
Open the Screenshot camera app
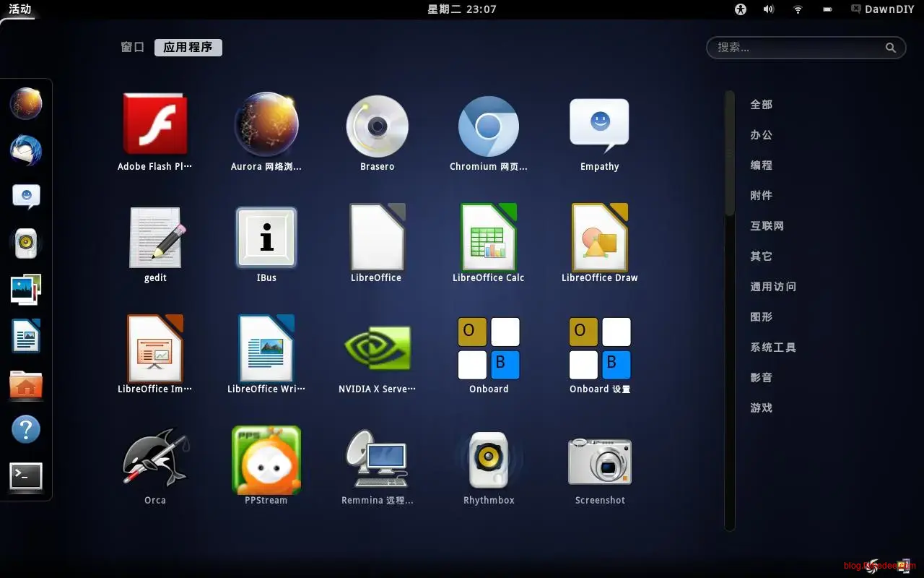click(x=599, y=460)
